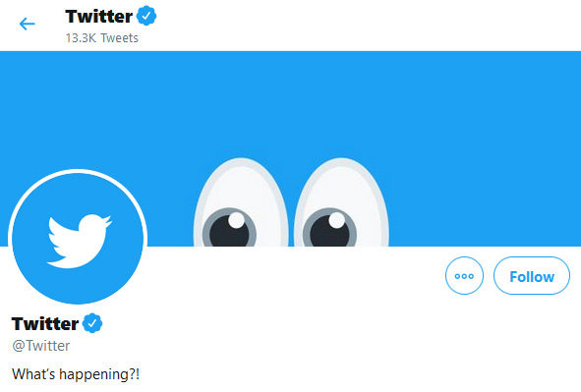The width and height of the screenshot is (581, 392).
Task: Click the right eye's black pupil
Action: [x=329, y=231]
